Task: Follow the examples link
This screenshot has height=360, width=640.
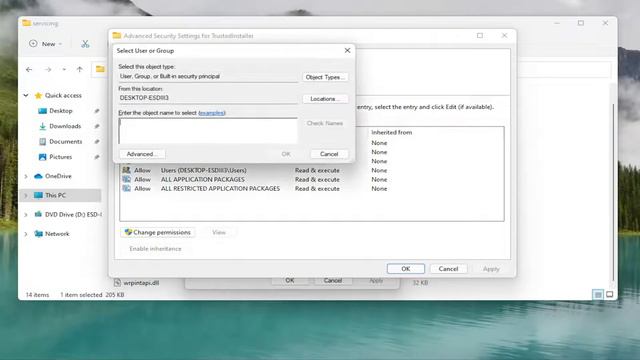Action: [x=212, y=113]
